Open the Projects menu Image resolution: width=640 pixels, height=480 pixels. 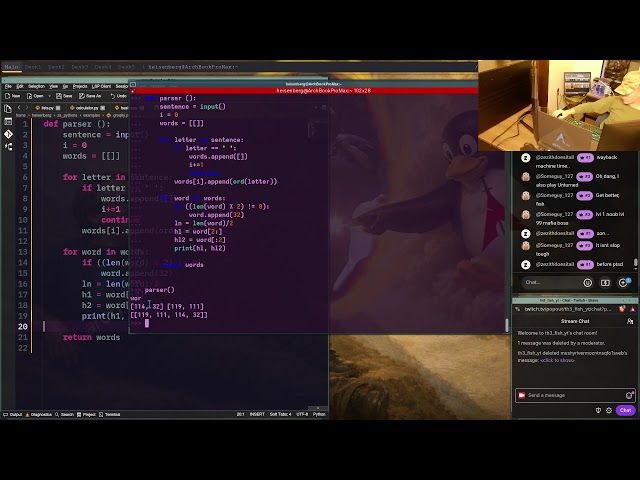[80, 86]
